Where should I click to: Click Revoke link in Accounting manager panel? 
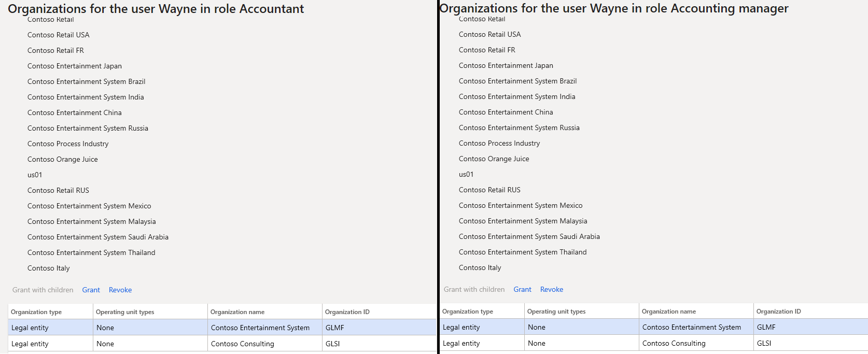(552, 289)
